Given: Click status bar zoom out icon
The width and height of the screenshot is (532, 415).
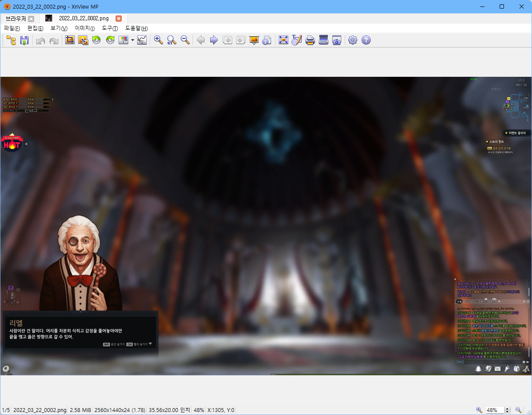Looking at the screenshot, I should click(518, 410).
